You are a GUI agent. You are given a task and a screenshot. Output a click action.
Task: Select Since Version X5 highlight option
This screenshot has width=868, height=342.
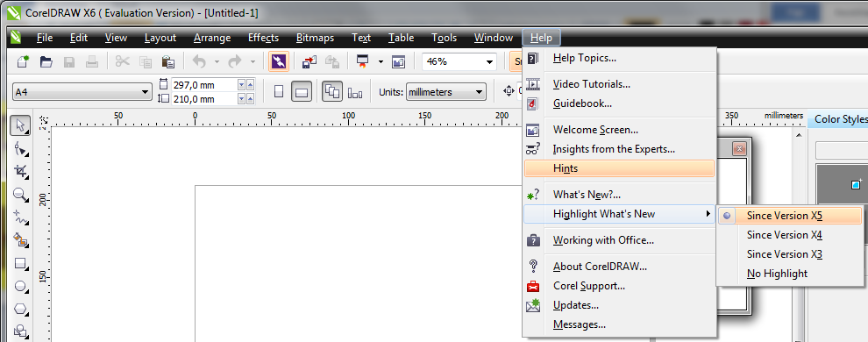[x=790, y=216]
